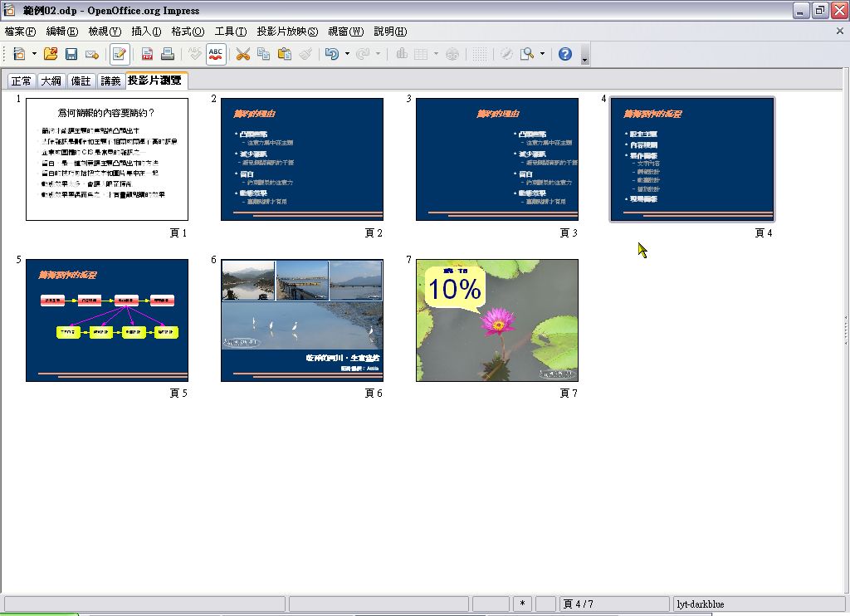This screenshot has width=850, height=616.
Task: Click the Cut scissors icon
Action: (242, 54)
